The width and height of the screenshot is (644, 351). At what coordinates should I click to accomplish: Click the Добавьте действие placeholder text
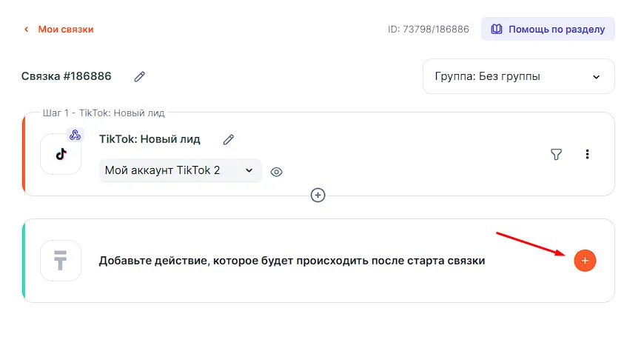click(x=292, y=261)
